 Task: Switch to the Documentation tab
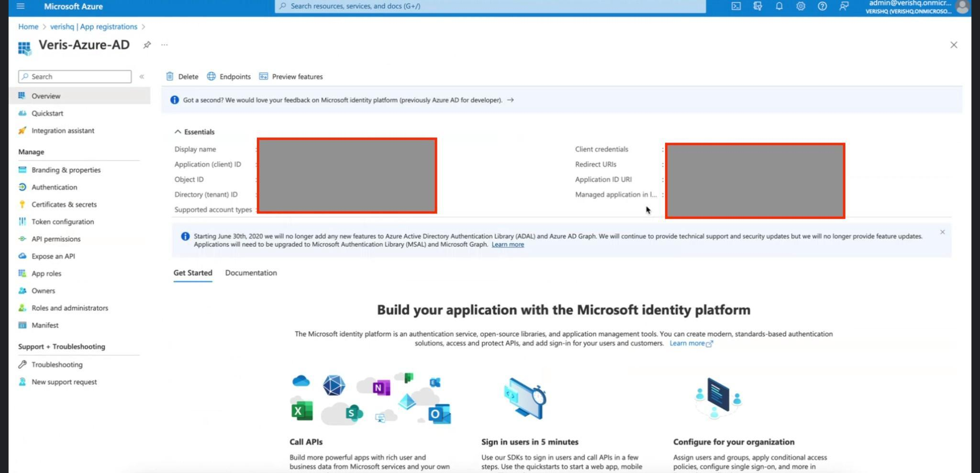[251, 273]
